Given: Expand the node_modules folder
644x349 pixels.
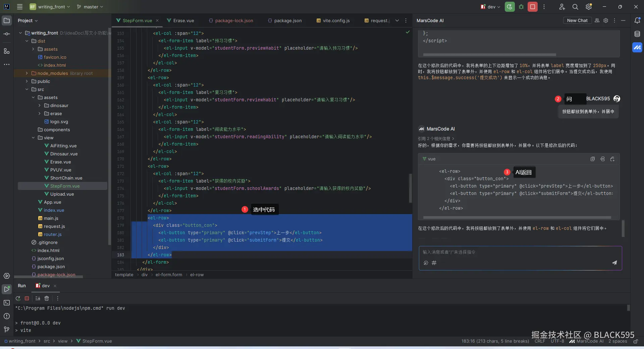Looking at the screenshot, I should [27, 73].
